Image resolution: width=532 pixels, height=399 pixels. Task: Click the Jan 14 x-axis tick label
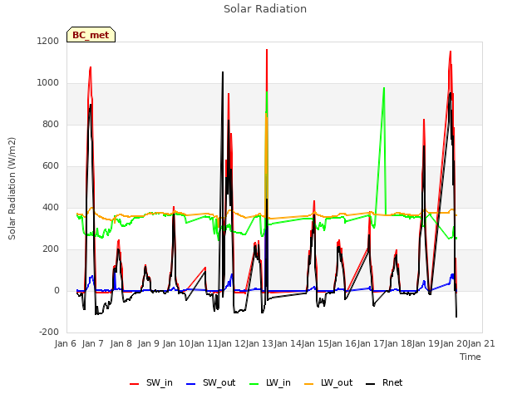coord(288,344)
